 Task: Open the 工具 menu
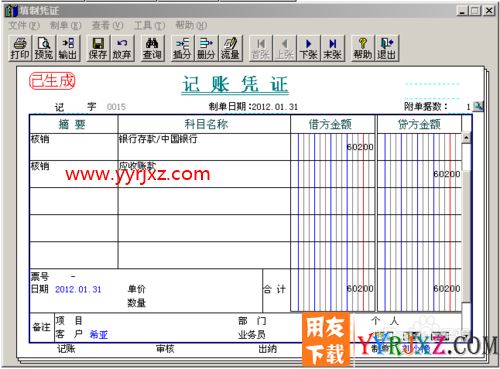click(x=149, y=25)
